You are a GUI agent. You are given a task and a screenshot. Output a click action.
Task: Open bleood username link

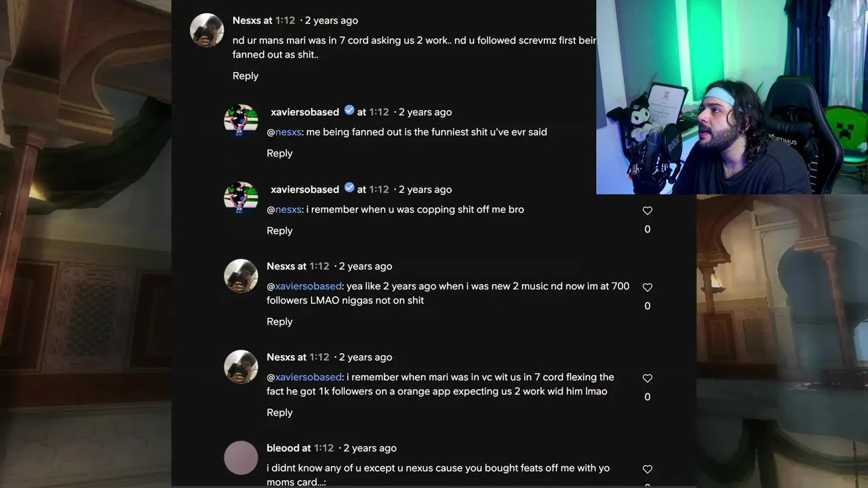coord(283,448)
